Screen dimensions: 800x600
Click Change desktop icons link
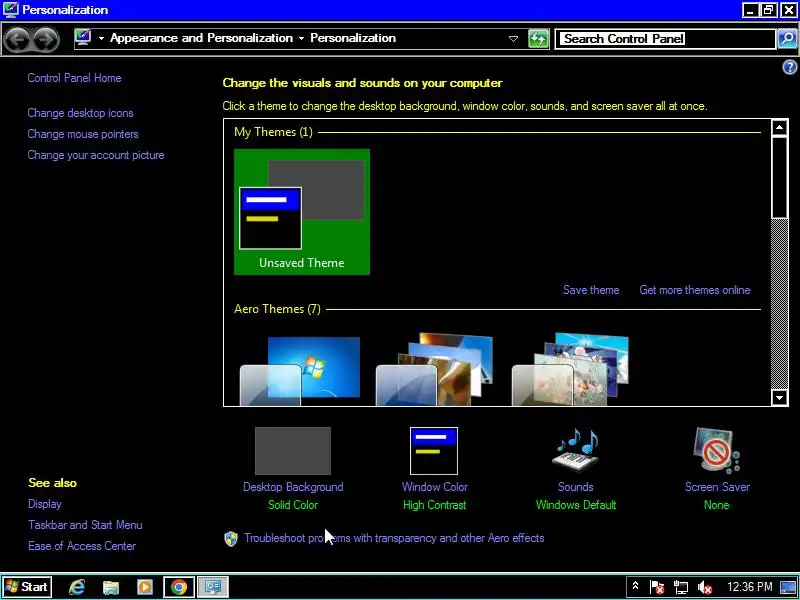81,113
